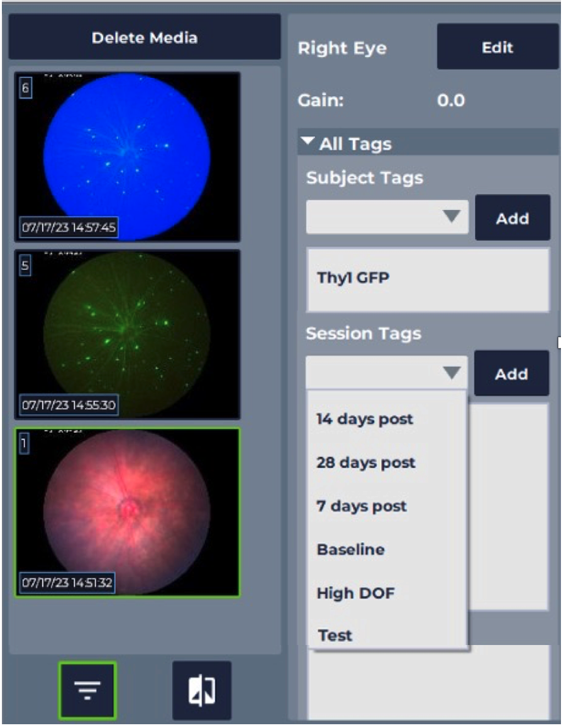Image resolution: width=566 pixels, height=728 pixels.
Task: Select the Baseline session tag
Action: [350, 549]
